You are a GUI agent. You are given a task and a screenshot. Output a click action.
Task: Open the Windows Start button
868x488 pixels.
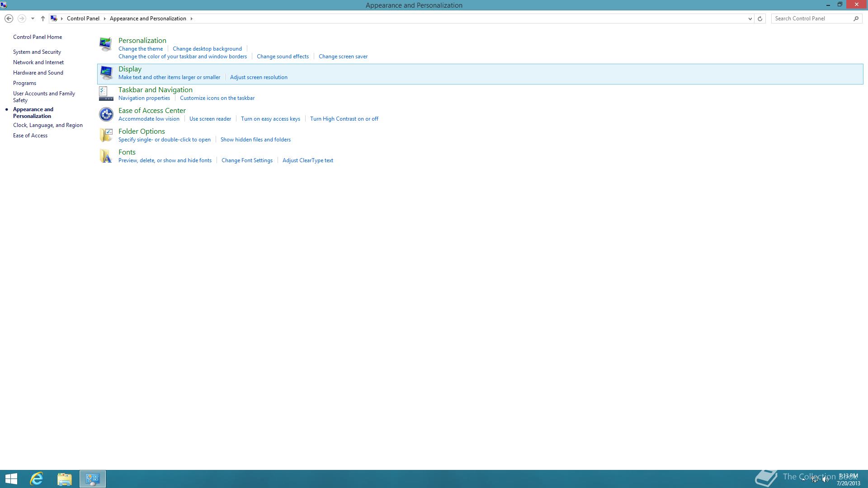[11, 479]
